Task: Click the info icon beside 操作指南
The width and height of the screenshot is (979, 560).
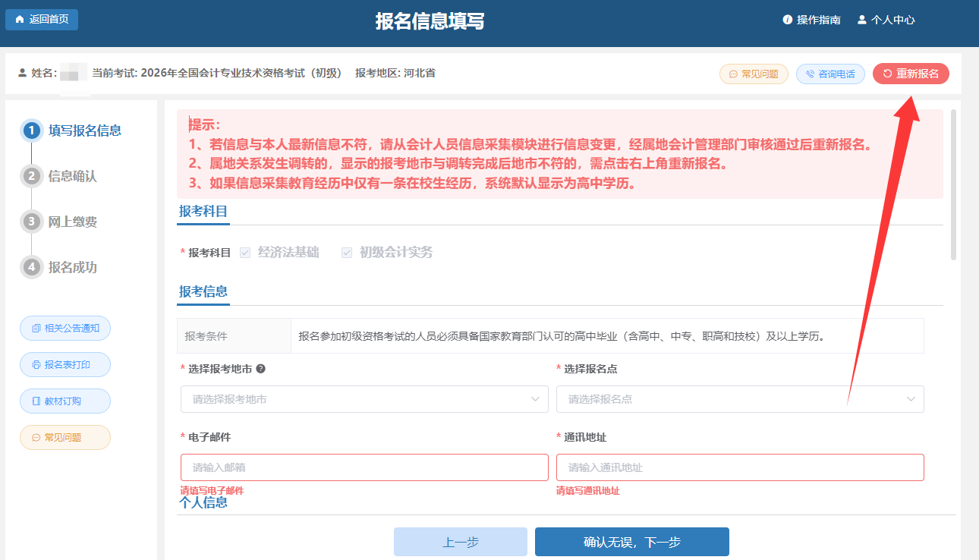Action: pos(788,20)
